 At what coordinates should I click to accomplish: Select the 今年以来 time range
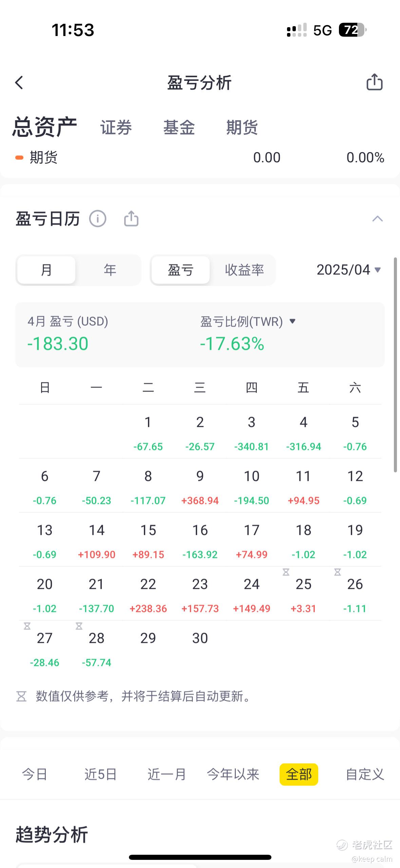pyautogui.click(x=233, y=774)
